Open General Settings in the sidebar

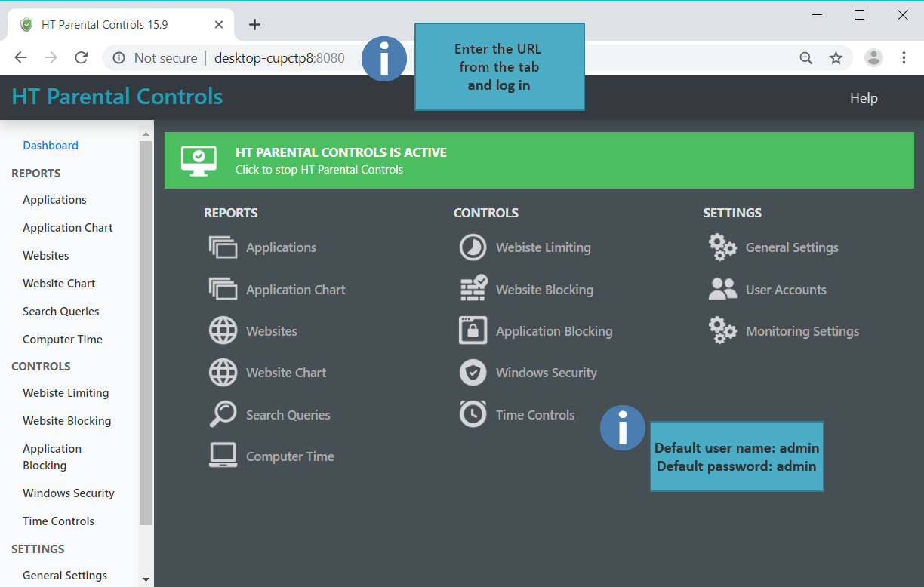pos(65,576)
